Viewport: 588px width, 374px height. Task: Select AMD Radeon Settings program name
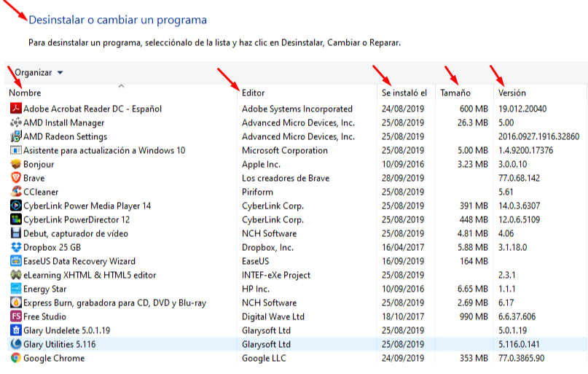66,136
